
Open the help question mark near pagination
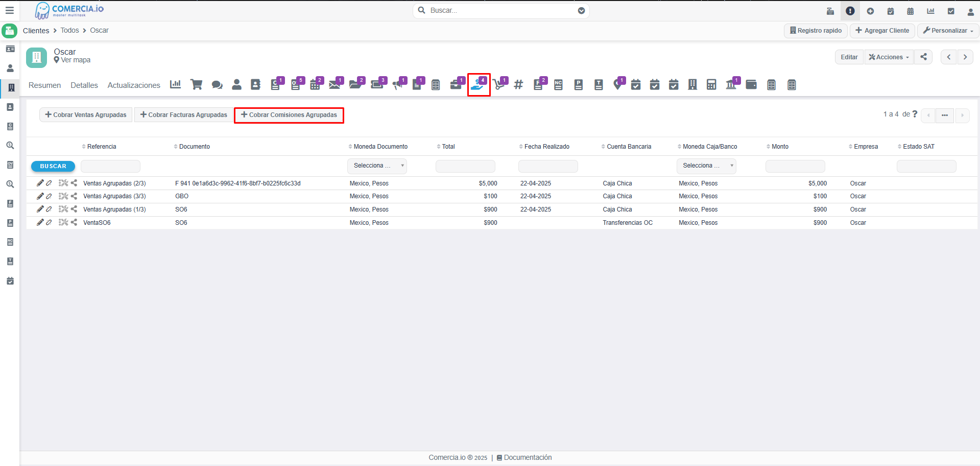coord(915,114)
